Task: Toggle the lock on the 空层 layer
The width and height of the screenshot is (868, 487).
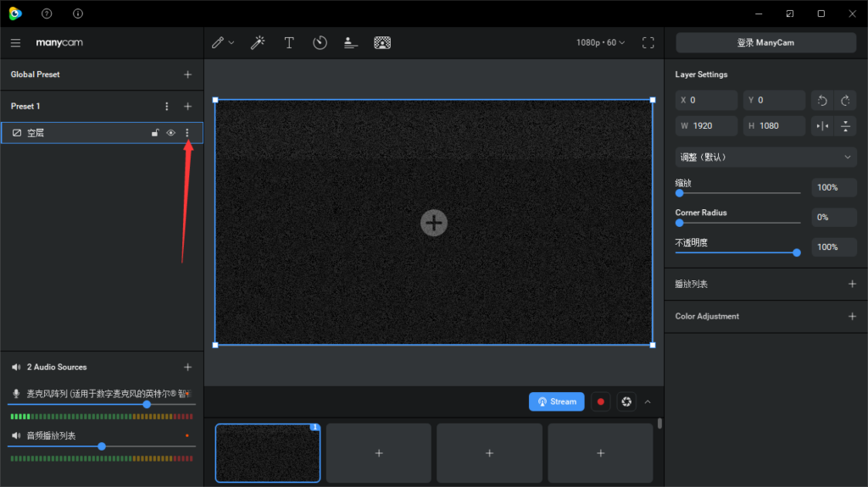Action: (155, 133)
